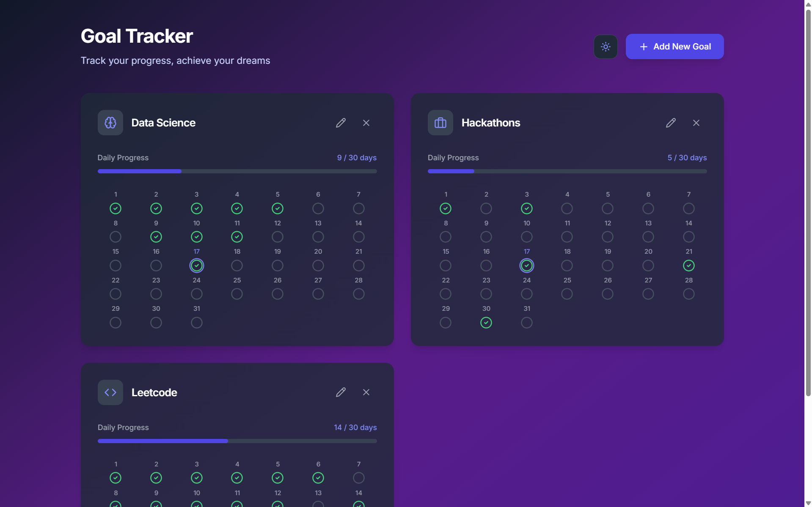The image size is (812, 507).
Task: Uncheck today's day 17 in Hackathons
Action: pyautogui.click(x=527, y=266)
